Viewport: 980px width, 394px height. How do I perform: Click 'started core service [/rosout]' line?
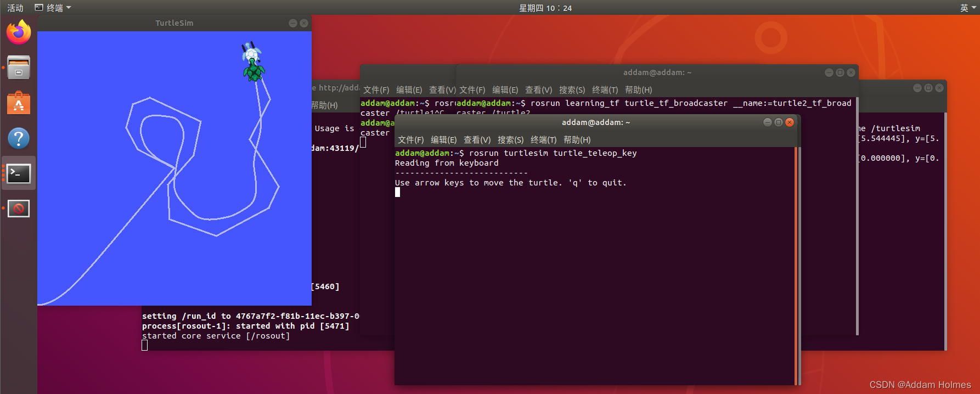(x=216, y=336)
